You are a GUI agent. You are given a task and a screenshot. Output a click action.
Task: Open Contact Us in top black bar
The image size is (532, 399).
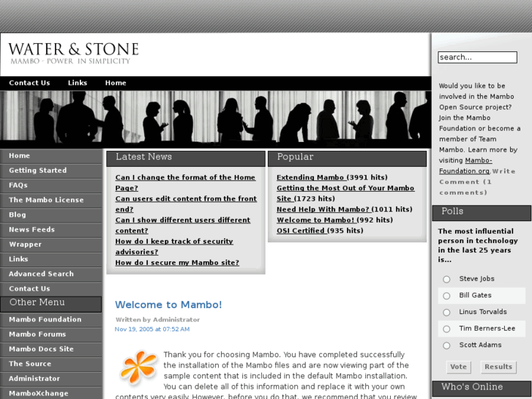[x=29, y=83]
